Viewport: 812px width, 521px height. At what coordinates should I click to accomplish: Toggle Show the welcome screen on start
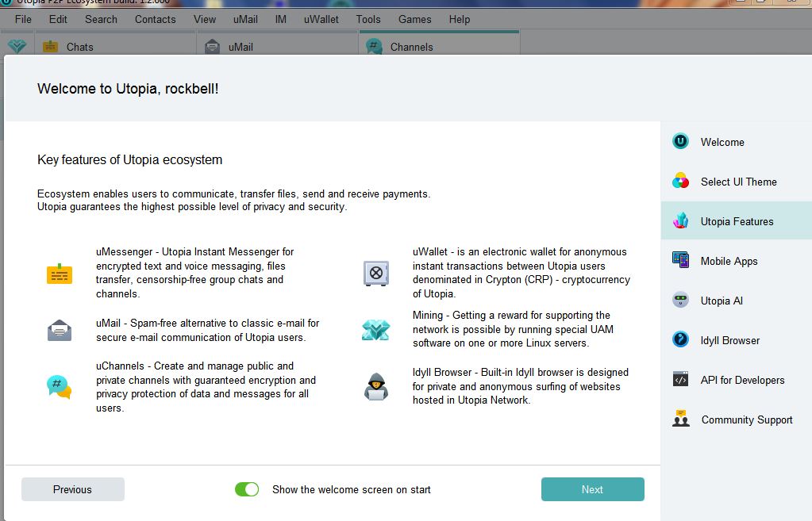pos(247,489)
